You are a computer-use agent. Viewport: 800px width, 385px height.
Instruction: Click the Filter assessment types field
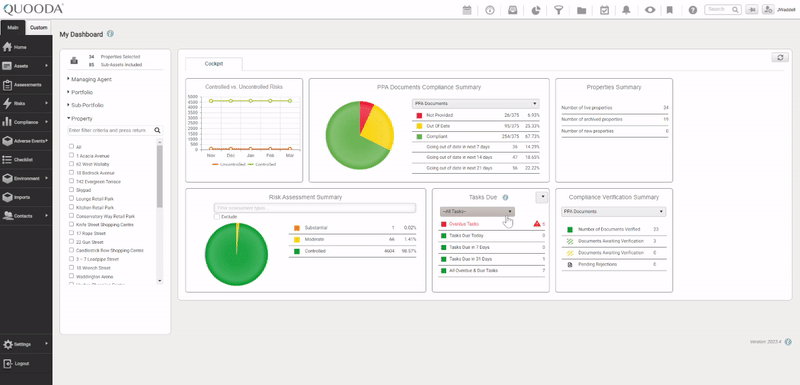click(315, 208)
